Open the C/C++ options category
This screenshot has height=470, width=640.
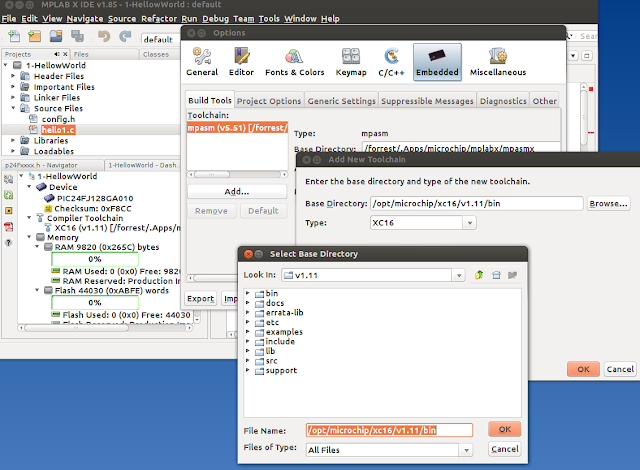[x=391, y=62]
